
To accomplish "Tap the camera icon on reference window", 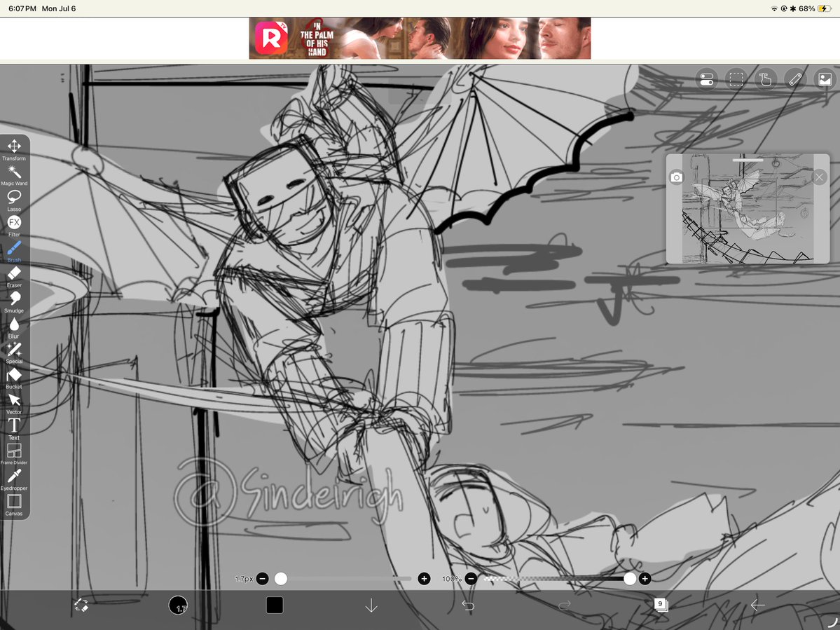I will point(676,177).
